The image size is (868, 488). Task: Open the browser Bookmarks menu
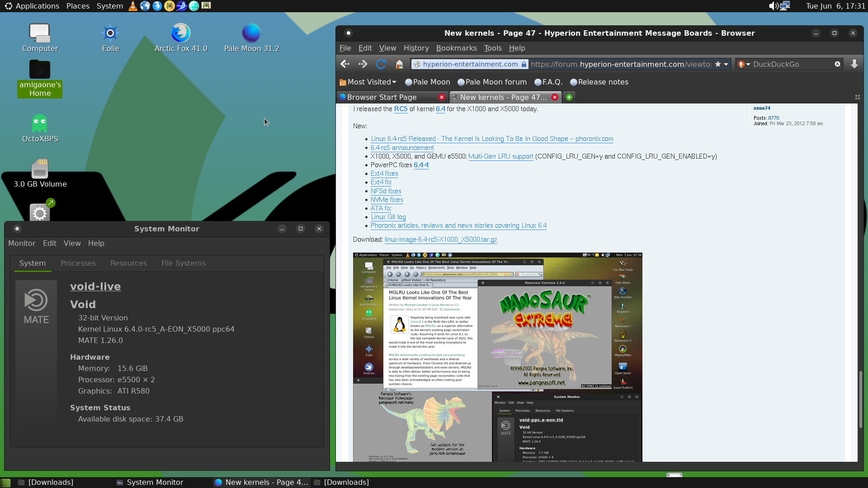point(456,48)
